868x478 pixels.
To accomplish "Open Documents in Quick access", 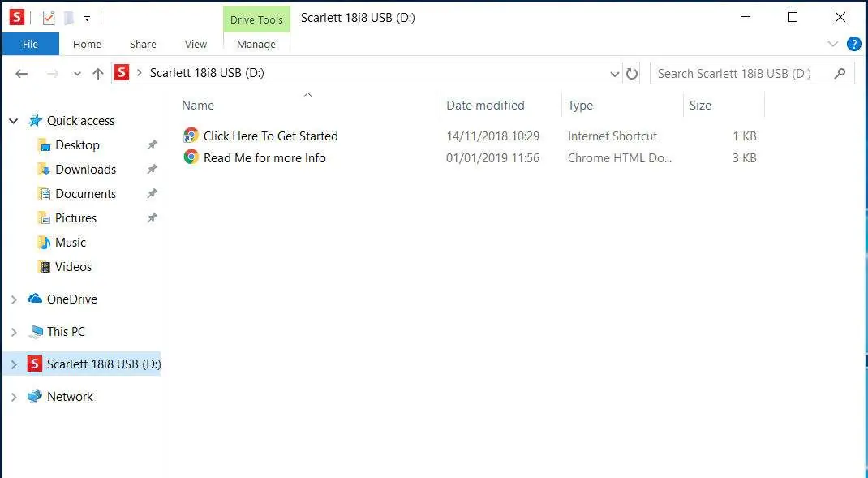I will click(86, 194).
